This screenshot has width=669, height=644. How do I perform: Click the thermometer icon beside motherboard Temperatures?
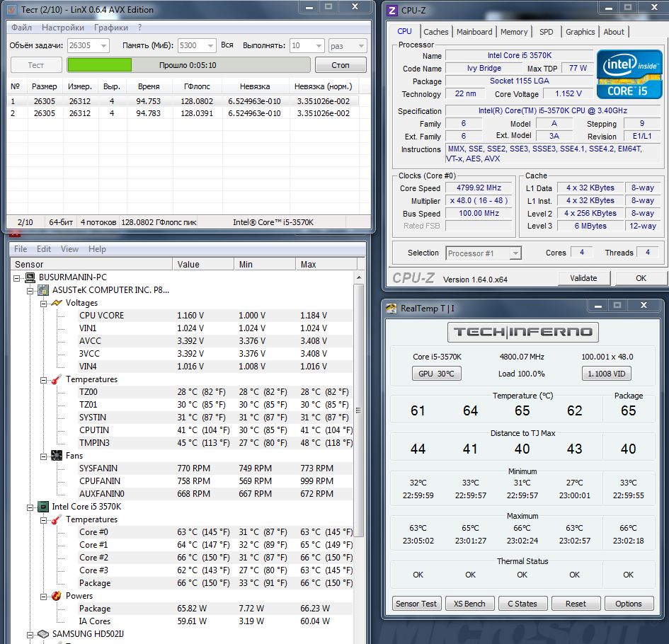click(x=57, y=379)
